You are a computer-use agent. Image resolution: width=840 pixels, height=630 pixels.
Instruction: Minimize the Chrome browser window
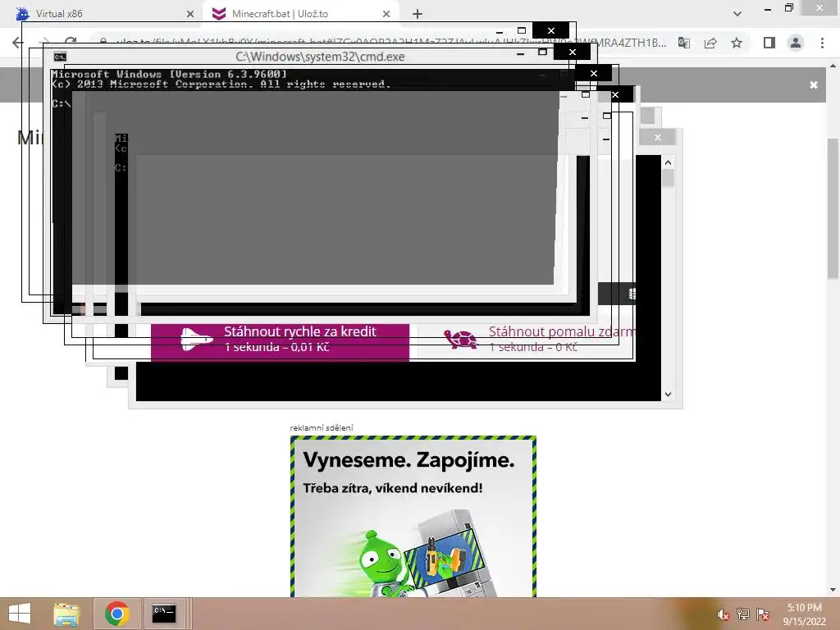[x=768, y=8]
